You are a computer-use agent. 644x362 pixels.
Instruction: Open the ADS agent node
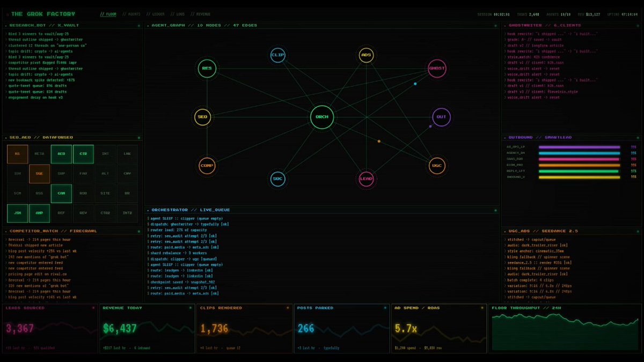coord(366,55)
